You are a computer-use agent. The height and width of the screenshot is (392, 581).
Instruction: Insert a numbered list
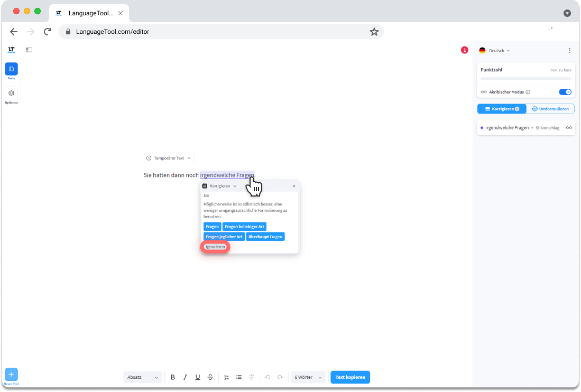click(x=226, y=377)
